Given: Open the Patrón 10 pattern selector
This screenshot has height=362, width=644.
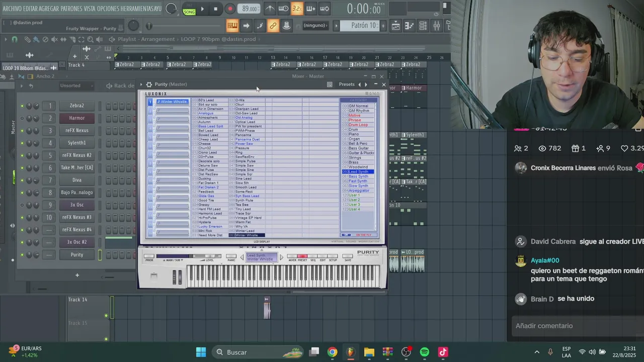Looking at the screenshot, I should pyautogui.click(x=360, y=26).
